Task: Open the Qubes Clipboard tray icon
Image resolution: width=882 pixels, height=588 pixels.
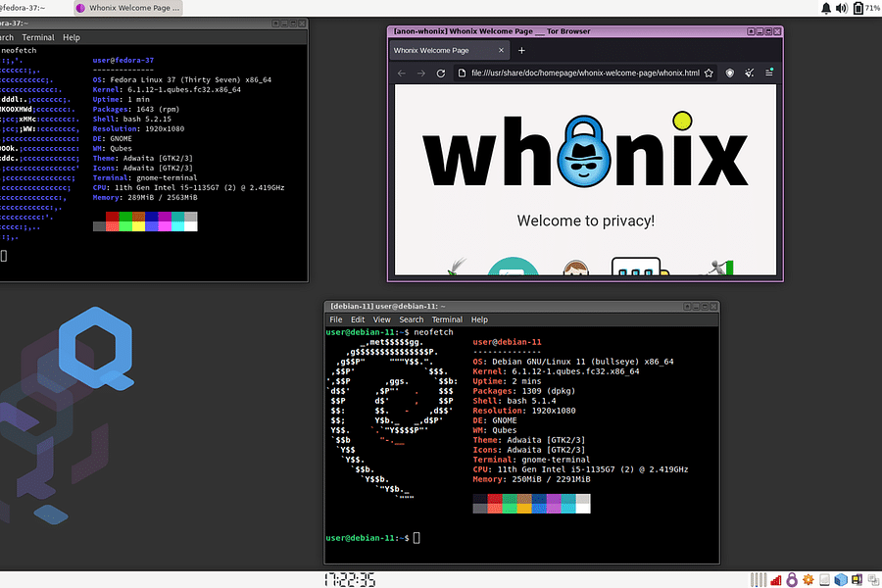Action: click(872, 578)
